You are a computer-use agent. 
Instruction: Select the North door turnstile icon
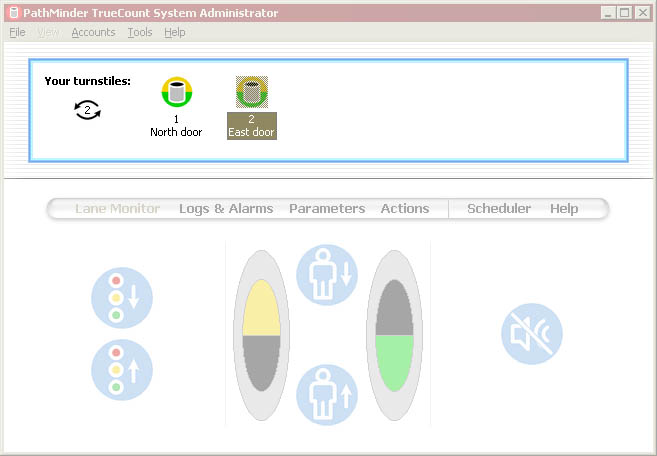[176, 94]
